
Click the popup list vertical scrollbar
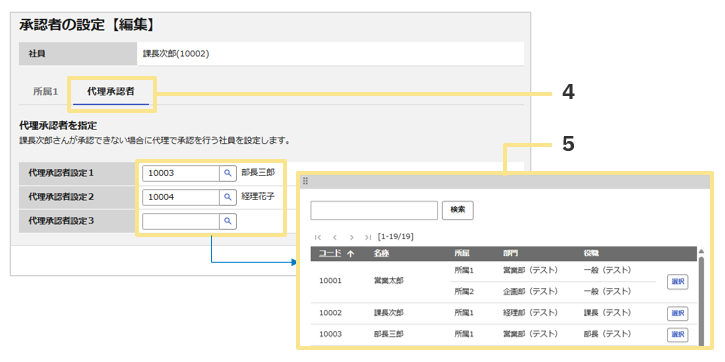click(x=701, y=301)
